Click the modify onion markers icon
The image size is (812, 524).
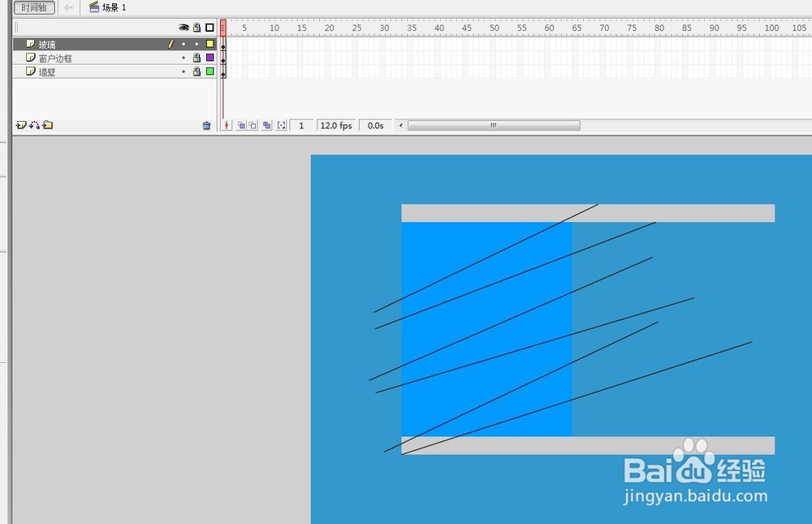pos(281,125)
